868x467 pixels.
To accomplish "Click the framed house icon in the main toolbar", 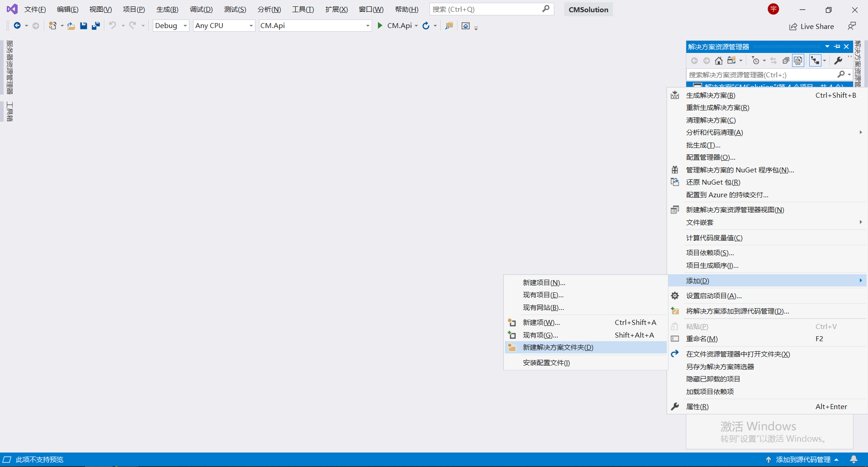I will click(x=466, y=26).
